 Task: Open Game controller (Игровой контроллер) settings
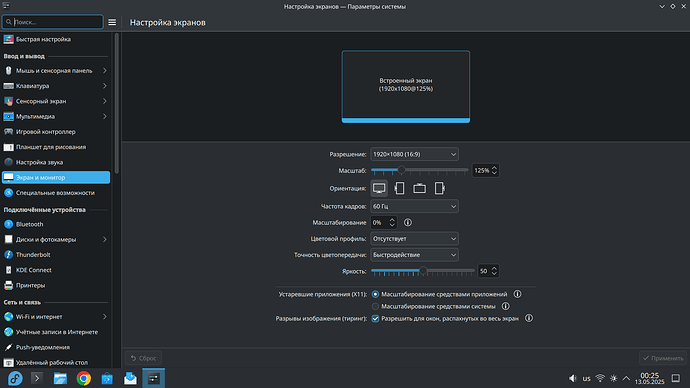56,132
